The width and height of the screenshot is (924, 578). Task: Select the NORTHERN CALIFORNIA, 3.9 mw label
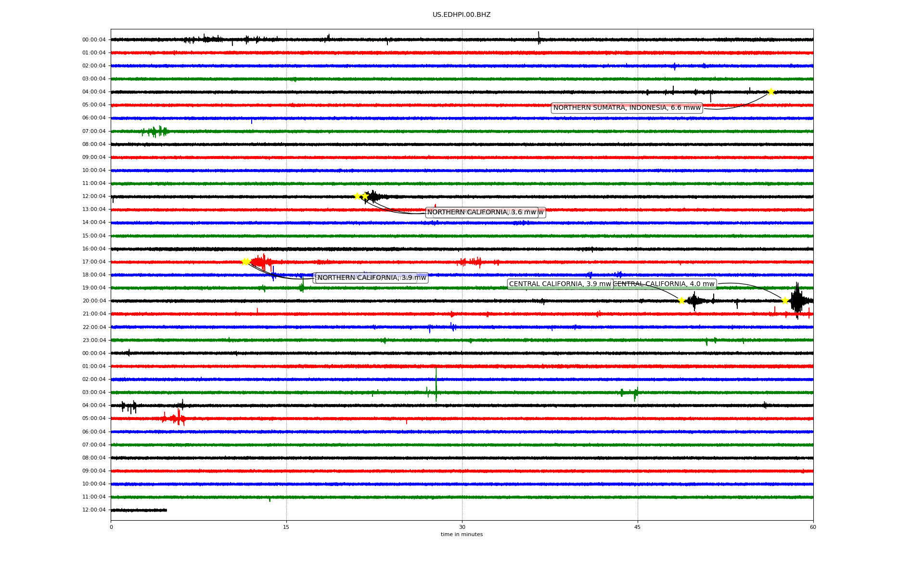point(372,278)
